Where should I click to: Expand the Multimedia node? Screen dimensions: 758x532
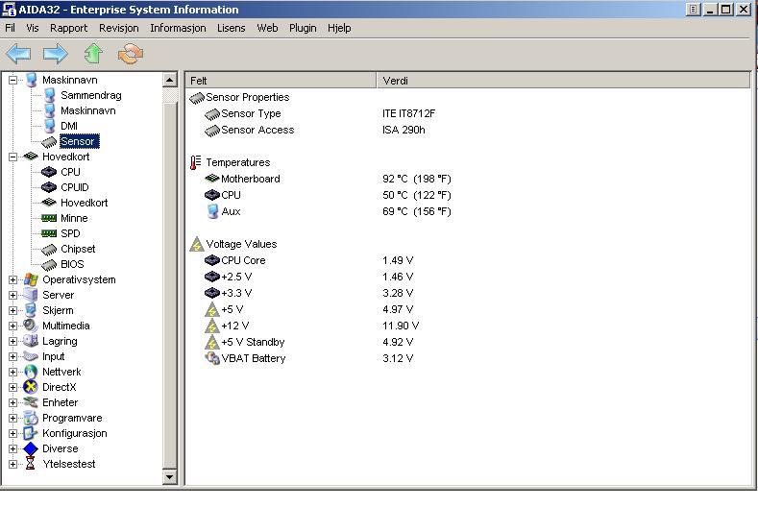pos(13,326)
